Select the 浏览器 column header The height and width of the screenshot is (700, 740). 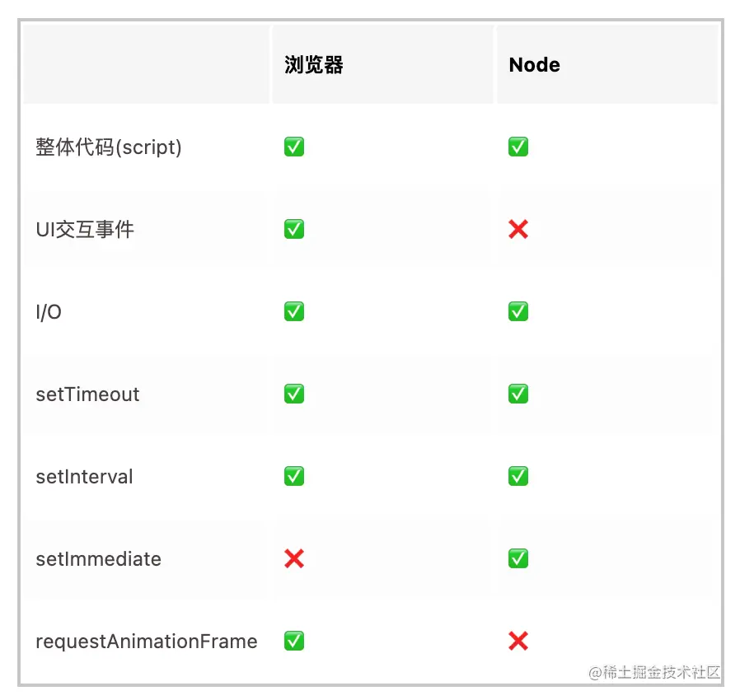[x=314, y=64]
